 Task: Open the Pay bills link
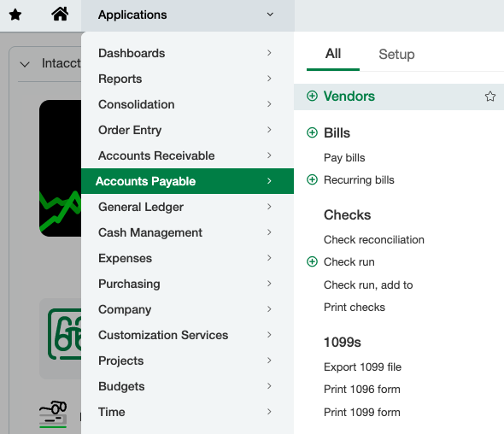(344, 158)
